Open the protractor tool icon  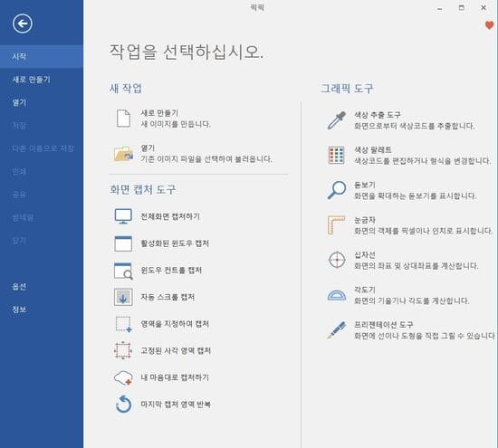tap(337, 295)
